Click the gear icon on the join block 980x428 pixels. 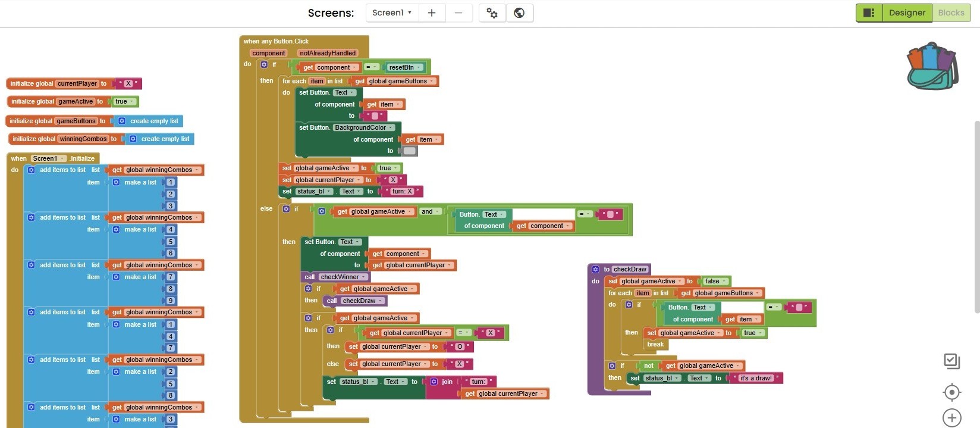coord(434,382)
